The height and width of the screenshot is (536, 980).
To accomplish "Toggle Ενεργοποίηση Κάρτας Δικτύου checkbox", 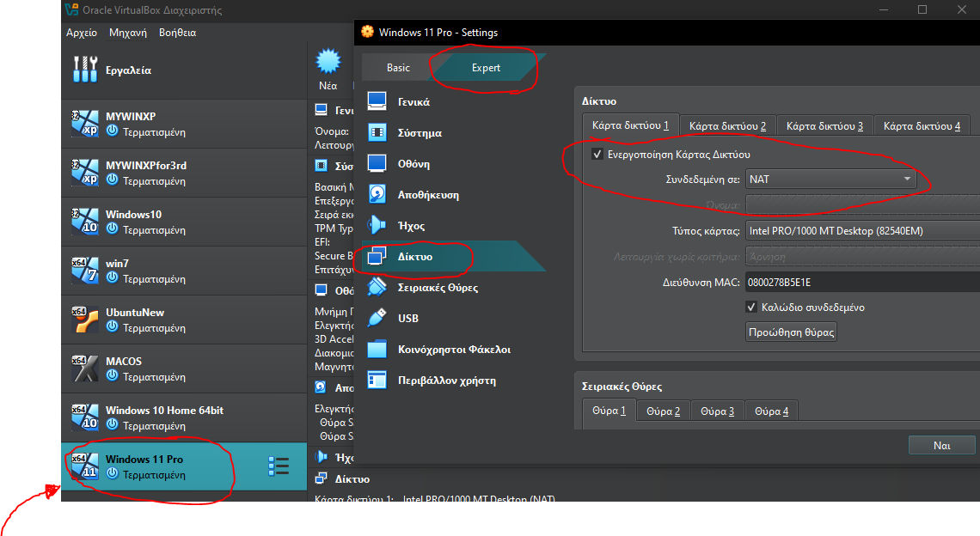I will 597,155.
